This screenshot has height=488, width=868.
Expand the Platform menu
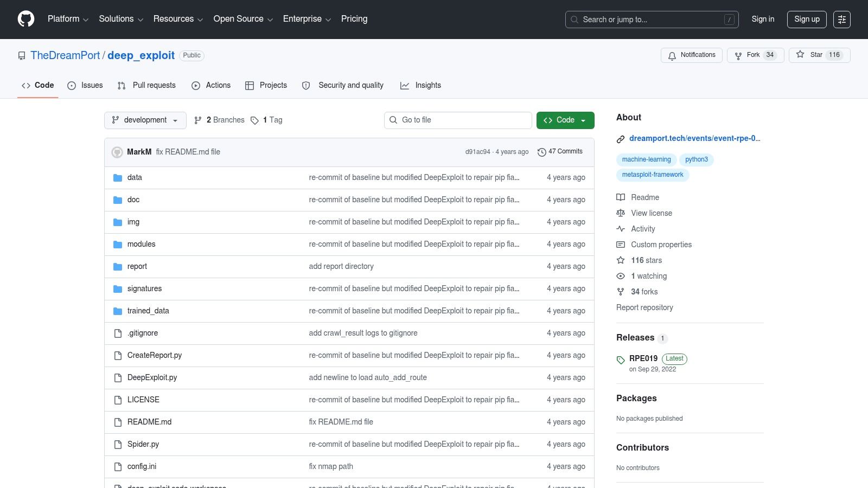(68, 19)
